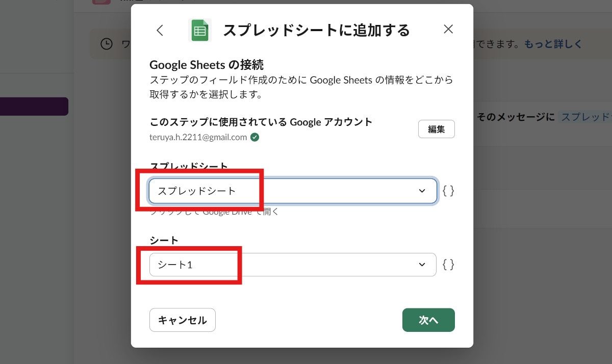Screen dimensions: 612x364
Task: Click the green 次へ button
Action: pos(428,320)
